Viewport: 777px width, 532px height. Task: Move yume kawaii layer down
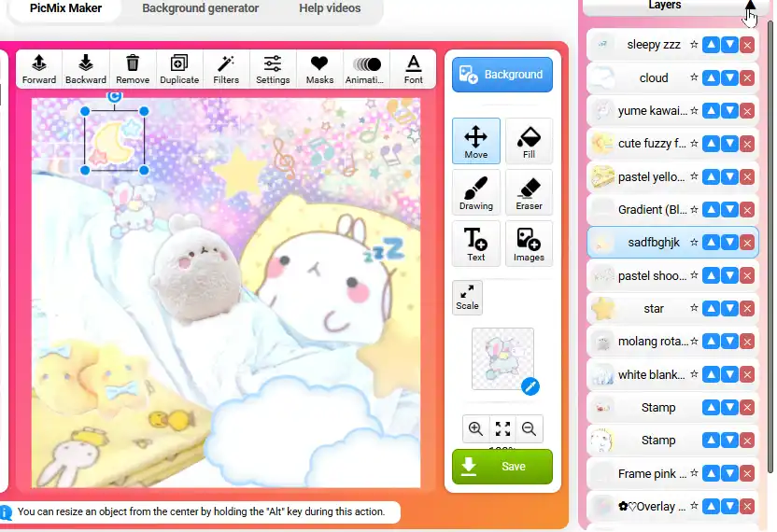click(x=729, y=111)
